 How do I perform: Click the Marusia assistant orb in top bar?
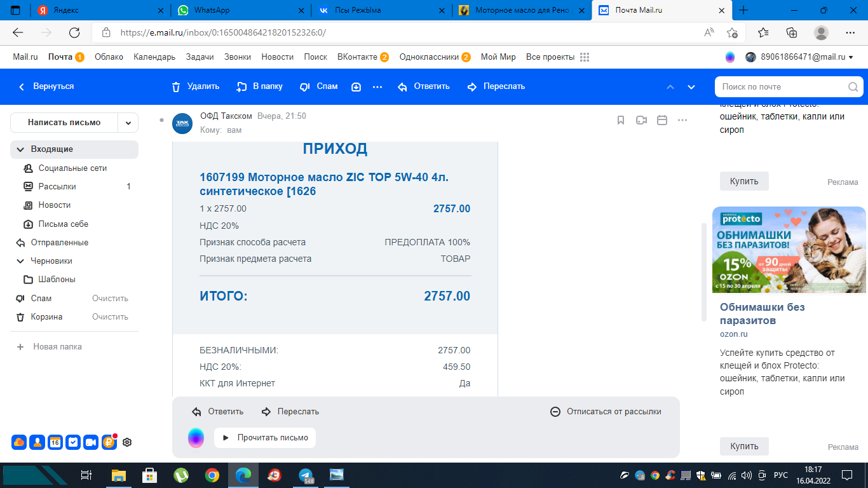pos(730,57)
